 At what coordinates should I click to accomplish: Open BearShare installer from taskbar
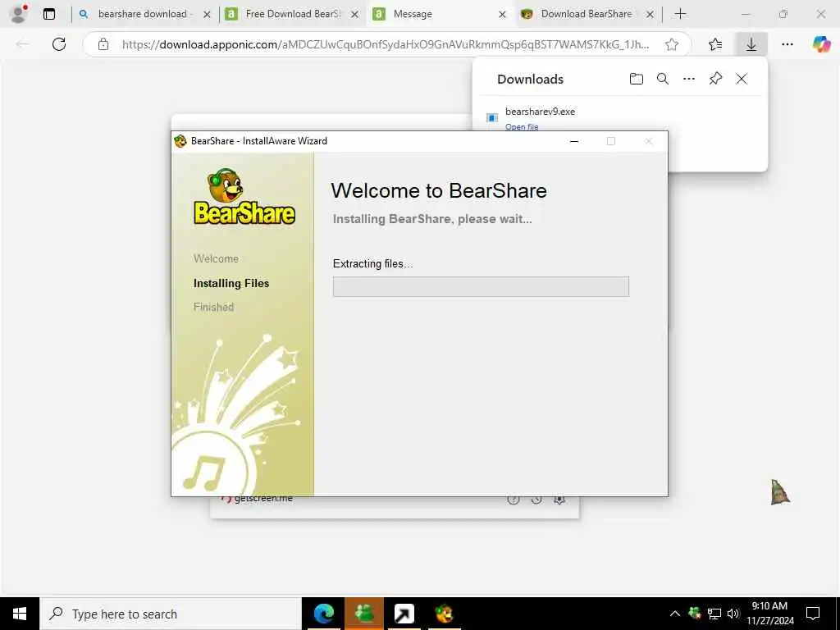coord(445,614)
